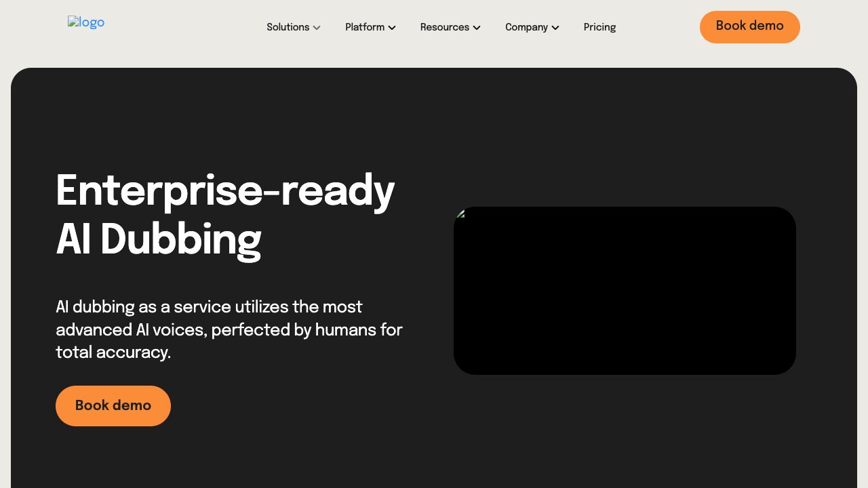The width and height of the screenshot is (868, 488).
Task: Click the "AI Dubbing" headline line
Action: pos(158,240)
